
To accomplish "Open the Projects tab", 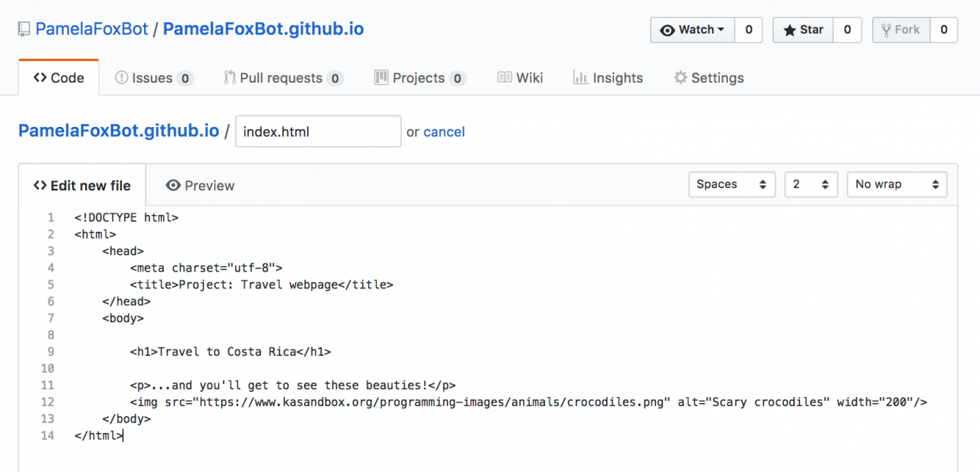I will [420, 77].
